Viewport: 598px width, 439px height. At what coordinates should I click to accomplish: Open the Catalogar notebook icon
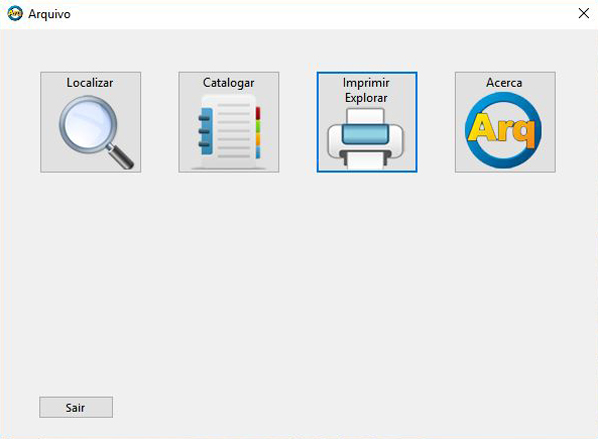(x=229, y=131)
